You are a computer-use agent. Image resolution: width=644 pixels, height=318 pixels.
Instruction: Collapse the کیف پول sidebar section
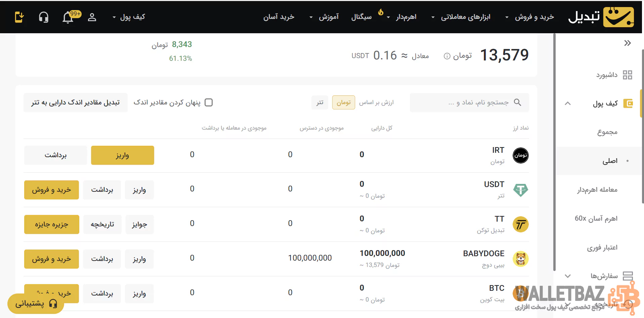pos(568,103)
